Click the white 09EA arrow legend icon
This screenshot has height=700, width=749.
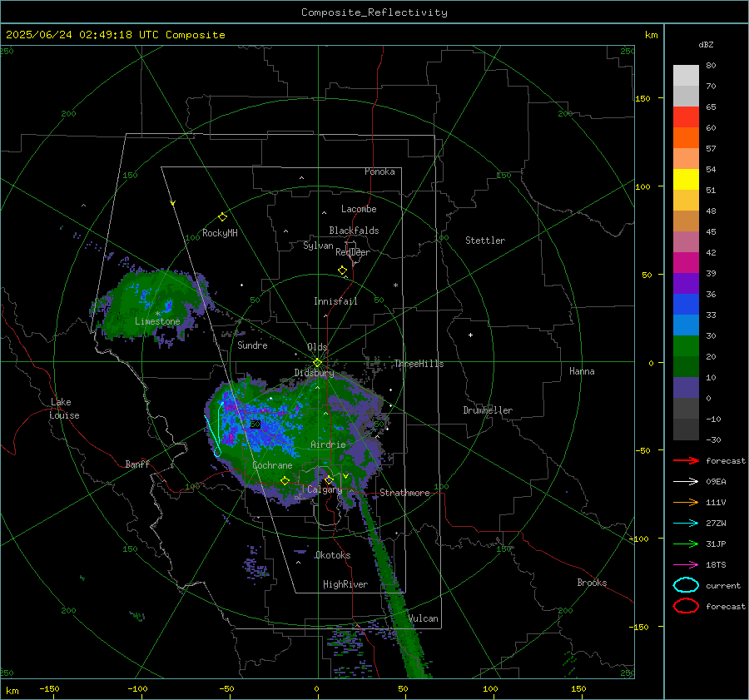[686, 481]
